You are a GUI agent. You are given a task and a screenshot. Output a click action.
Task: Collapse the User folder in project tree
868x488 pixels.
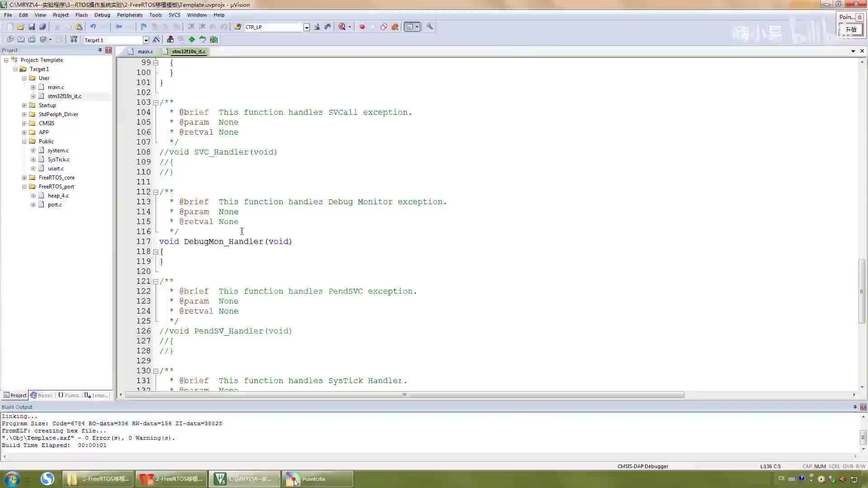[x=24, y=78]
